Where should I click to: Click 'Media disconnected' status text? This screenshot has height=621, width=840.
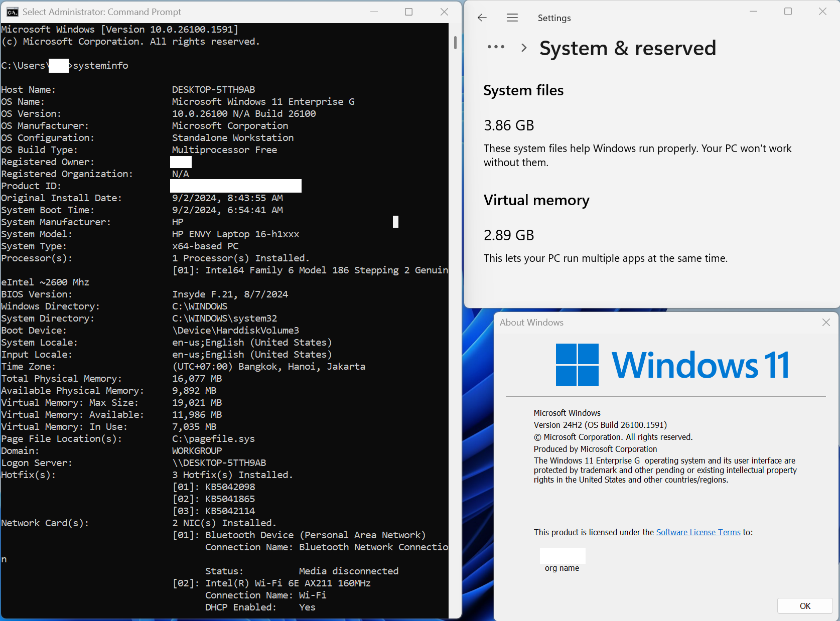(349, 571)
